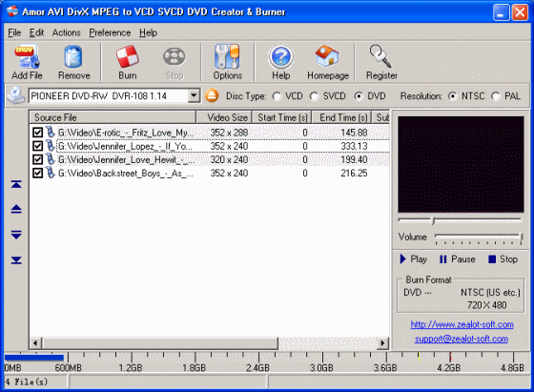Move selected file to bottom arrow
This screenshot has width=534, height=392.
(x=16, y=260)
